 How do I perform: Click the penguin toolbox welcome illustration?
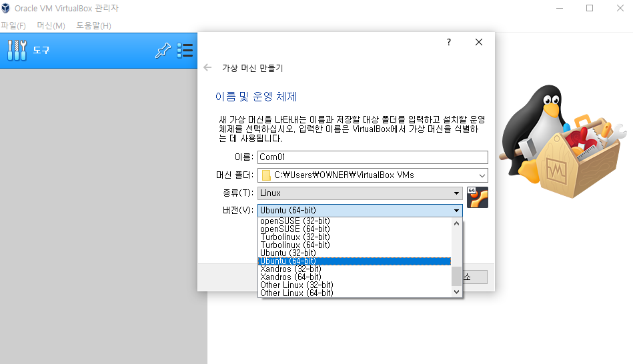[x=563, y=141]
